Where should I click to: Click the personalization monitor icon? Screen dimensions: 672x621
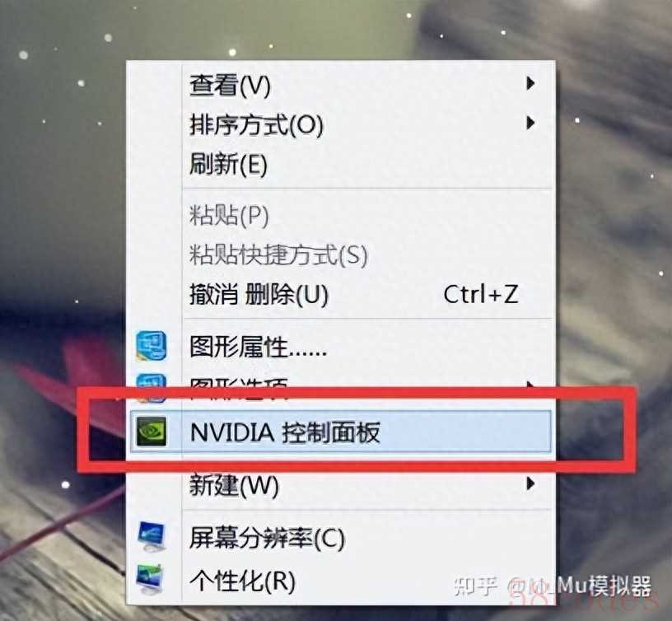(150, 579)
